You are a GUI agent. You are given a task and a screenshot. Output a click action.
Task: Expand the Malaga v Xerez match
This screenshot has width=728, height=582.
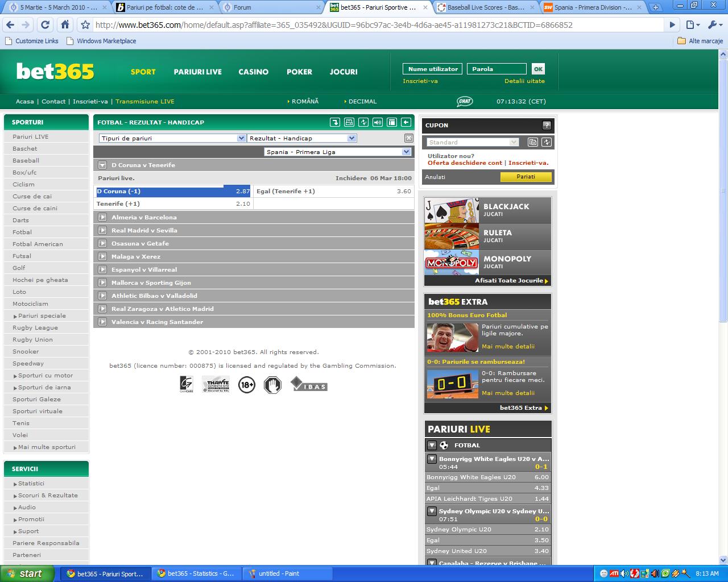pyautogui.click(x=102, y=256)
